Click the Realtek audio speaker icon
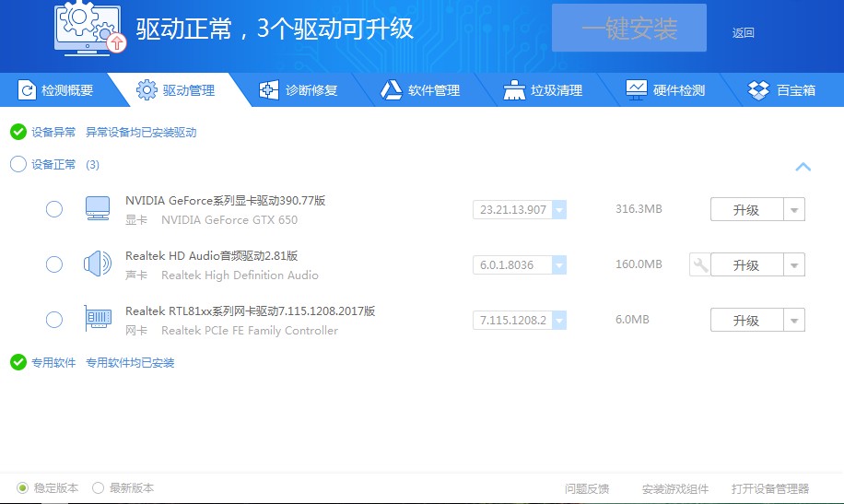 [98, 264]
